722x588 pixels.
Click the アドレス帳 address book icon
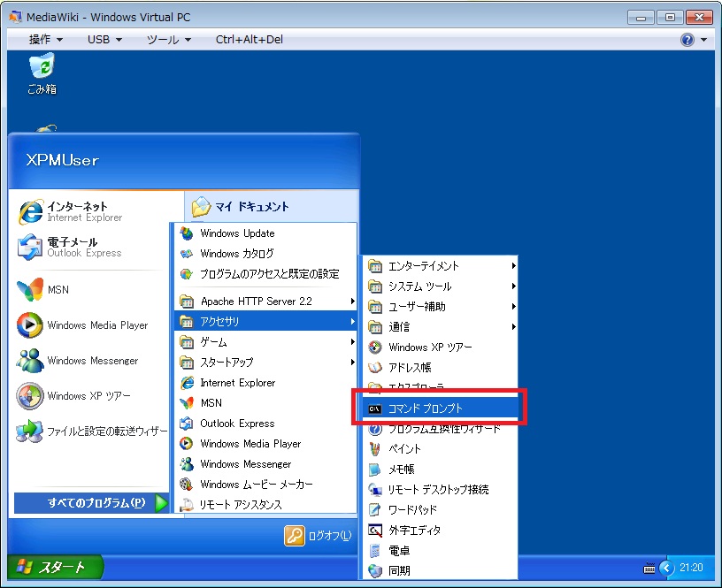[x=375, y=368]
